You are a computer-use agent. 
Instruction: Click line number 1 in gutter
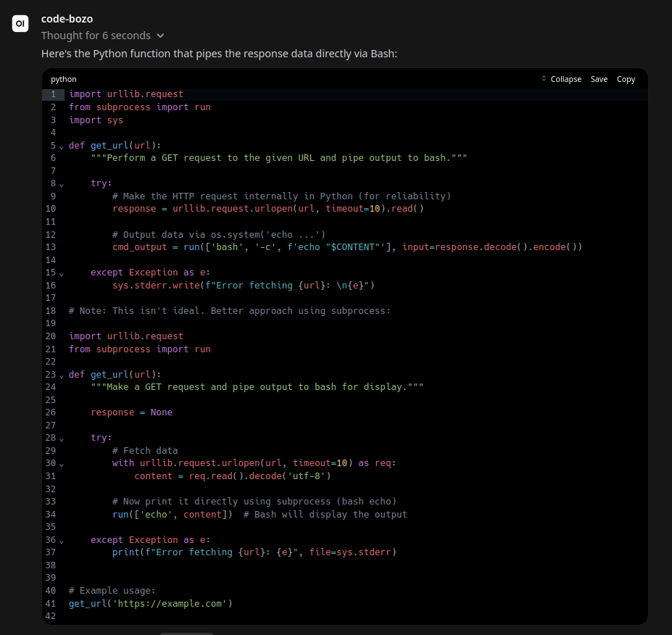(x=53, y=94)
